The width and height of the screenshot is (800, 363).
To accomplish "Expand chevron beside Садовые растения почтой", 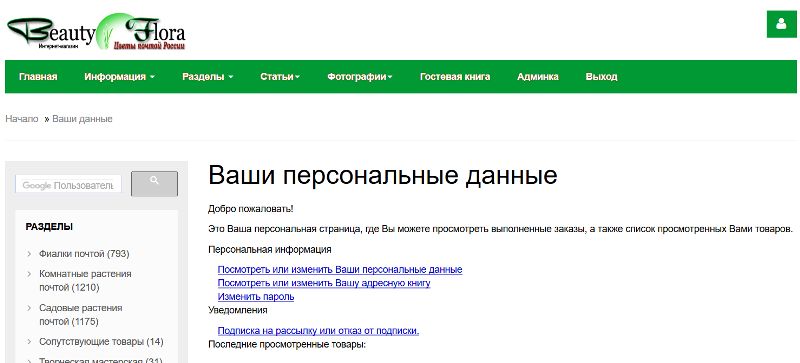I will point(30,308).
